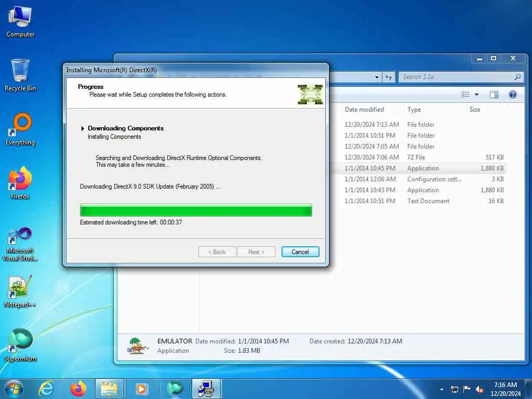The height and width of the screenshot is (399, 532).
Task: Switch to the DirectX setup taskbar button
Action: (x=206, y=389)
